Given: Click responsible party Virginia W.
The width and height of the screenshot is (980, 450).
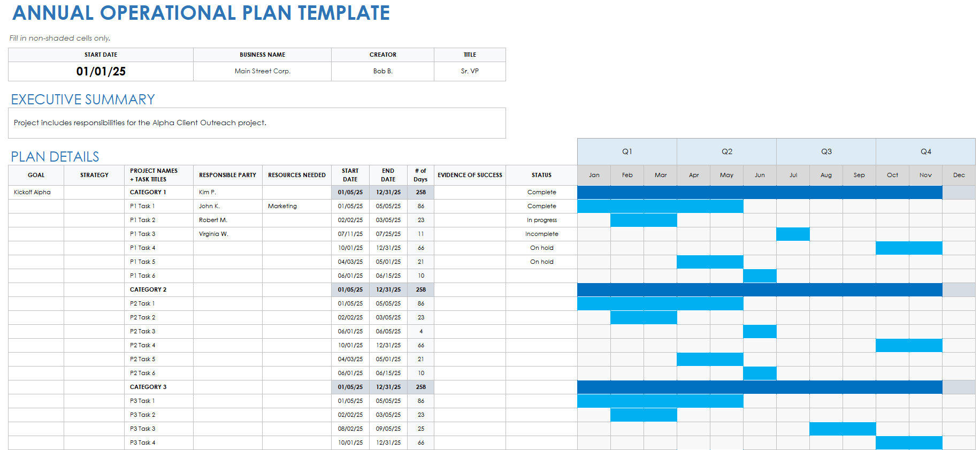Looking at the screenshot, I should tap(227, 234).
